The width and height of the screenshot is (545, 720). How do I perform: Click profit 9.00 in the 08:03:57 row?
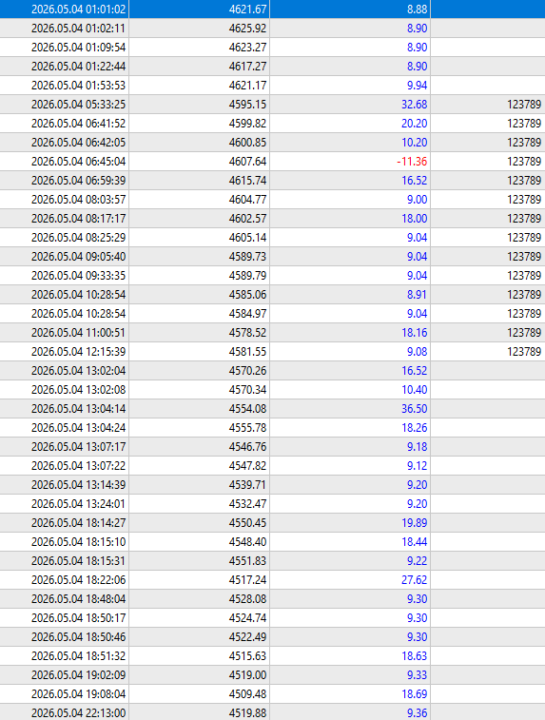coord(417,200)
